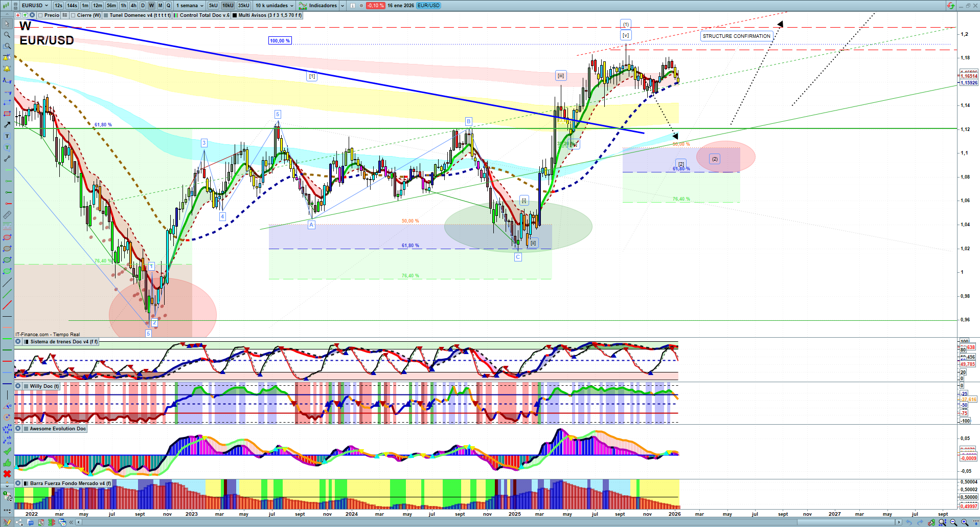Switch to the 4h timeframe
The height and width of the screenshot is (527, 980).
pos(133,6)
